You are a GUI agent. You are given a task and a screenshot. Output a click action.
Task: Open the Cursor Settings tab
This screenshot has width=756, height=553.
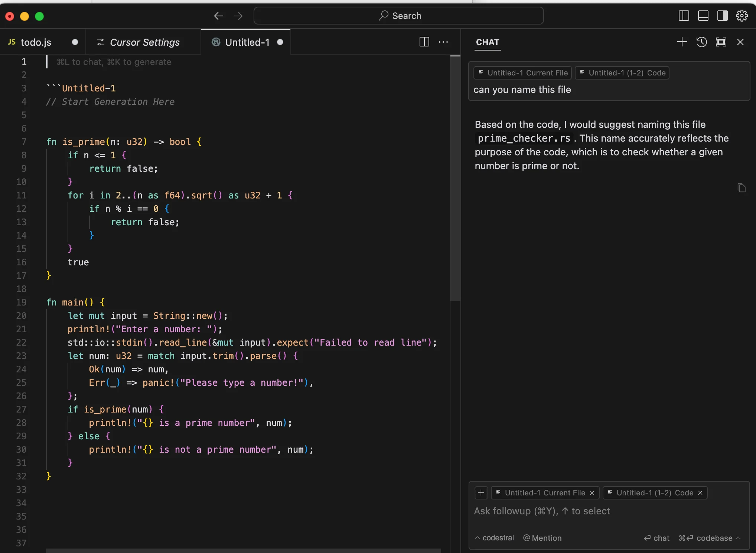pyautogui.click(x=144, y=42)
